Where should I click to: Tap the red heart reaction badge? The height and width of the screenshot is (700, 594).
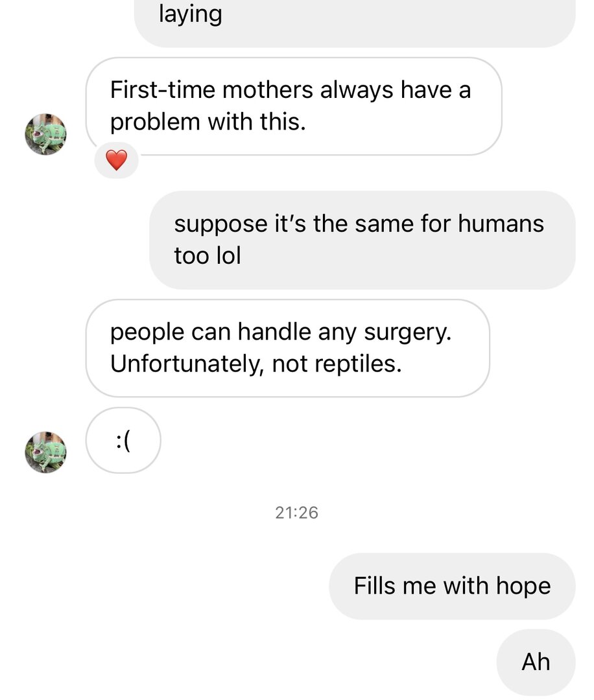116,160
